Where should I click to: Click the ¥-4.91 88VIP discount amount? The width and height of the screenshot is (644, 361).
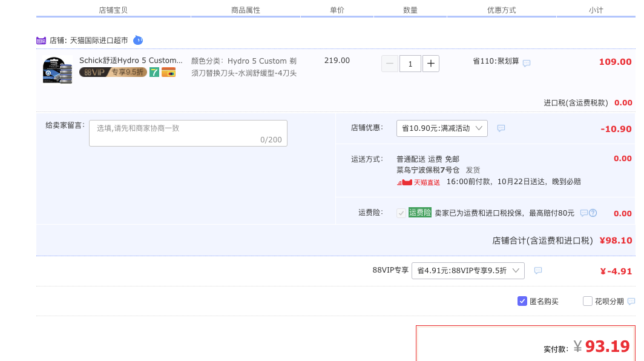(616, 271)
